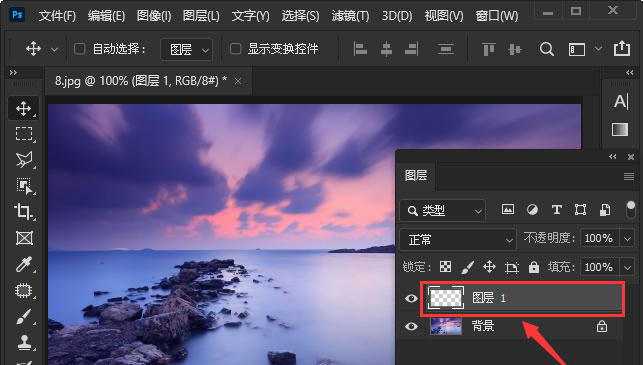Screen dimensions: 643x365
Task: Select the Eyedropper tool
Action: point(23,264)
